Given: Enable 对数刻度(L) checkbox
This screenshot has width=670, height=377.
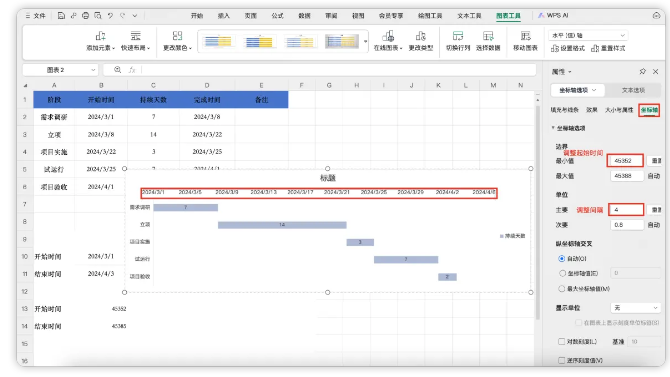Looking at the screenshot, I should [561, 341].
